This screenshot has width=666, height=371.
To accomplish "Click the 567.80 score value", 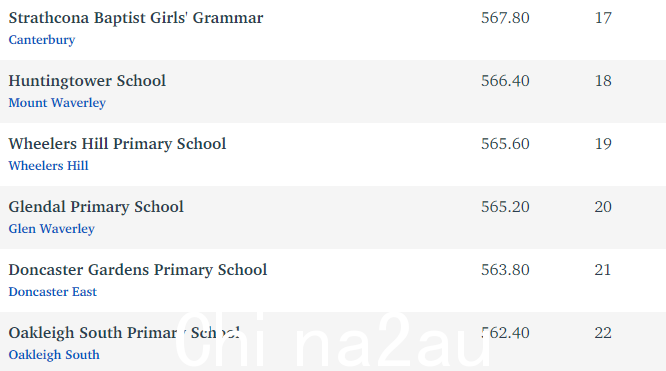I will 505,18.
